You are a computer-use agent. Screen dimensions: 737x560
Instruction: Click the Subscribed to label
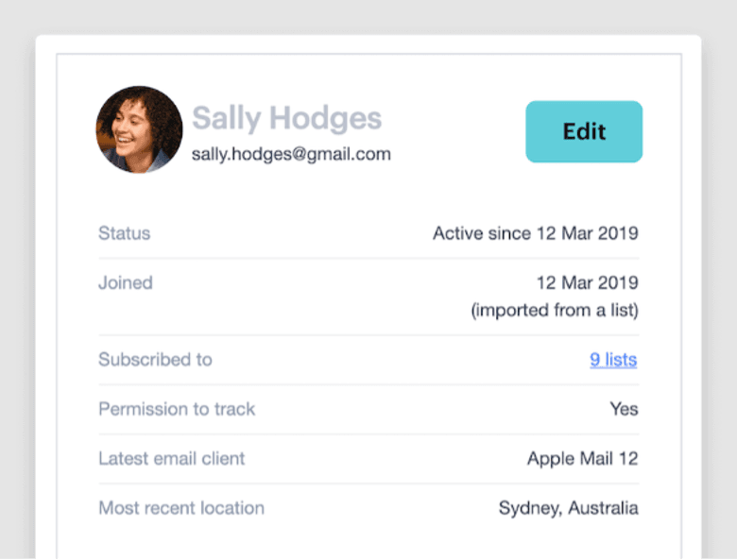(x=155, y=360)
